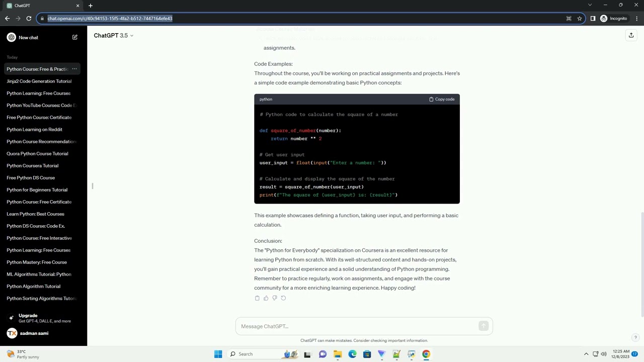Give thumbs up to the response

coord(266,298)
